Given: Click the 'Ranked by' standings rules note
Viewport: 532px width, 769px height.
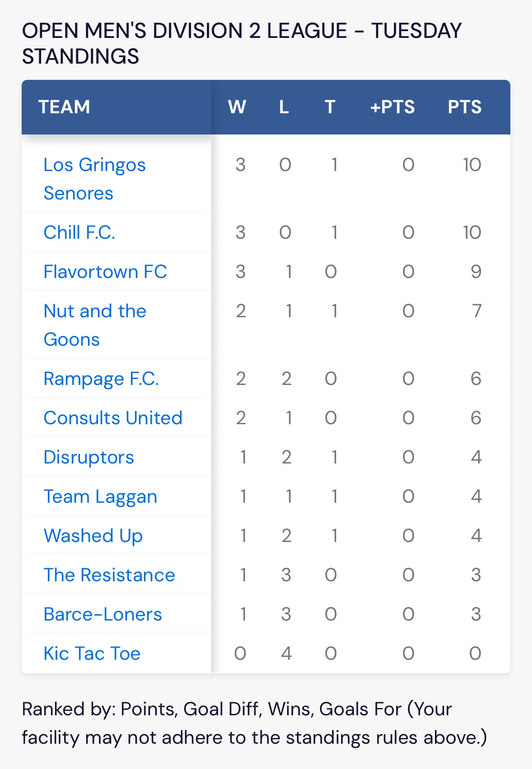Looking at the screenshot, I should [254, 723].
